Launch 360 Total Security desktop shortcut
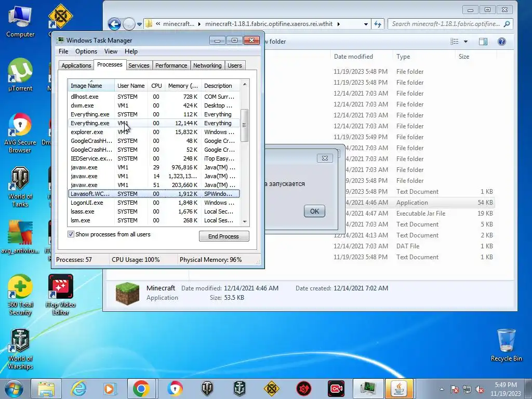Viewport: 532px width, 399px height. tap(20, 295)
